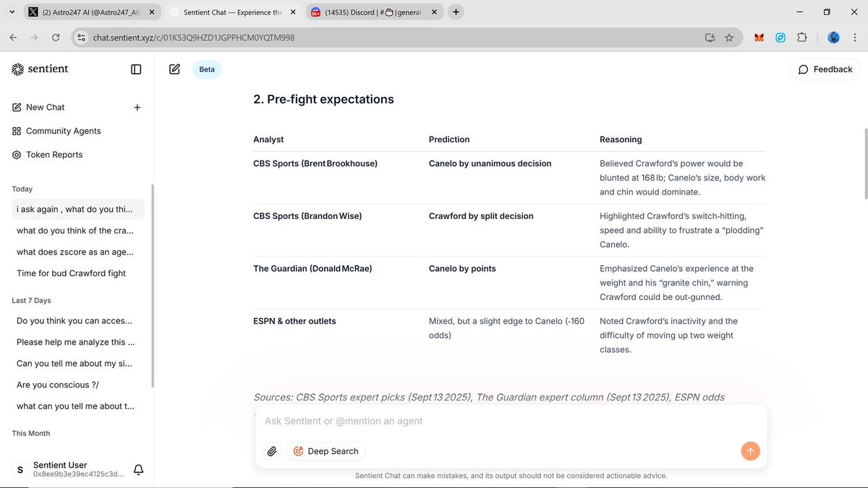Click the 'Prediction' column header
The image size is (868, 488).
pos(449,140)
